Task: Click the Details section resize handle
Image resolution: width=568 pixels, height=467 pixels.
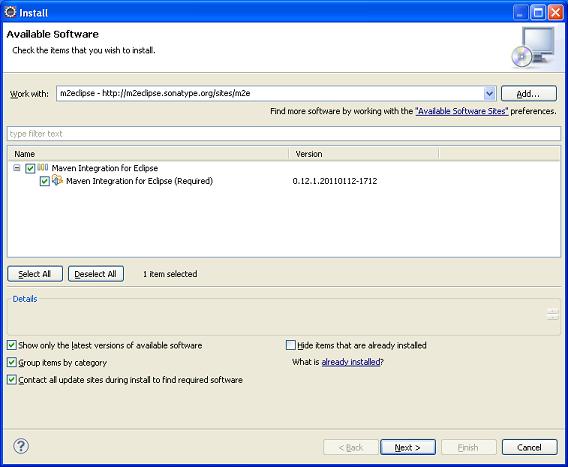Action: click(552, 314)
